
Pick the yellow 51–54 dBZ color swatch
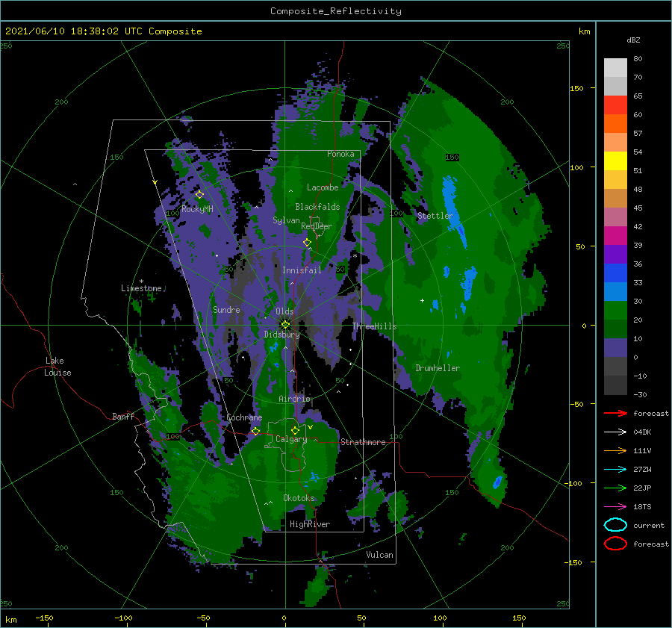[x=615, y=161]
